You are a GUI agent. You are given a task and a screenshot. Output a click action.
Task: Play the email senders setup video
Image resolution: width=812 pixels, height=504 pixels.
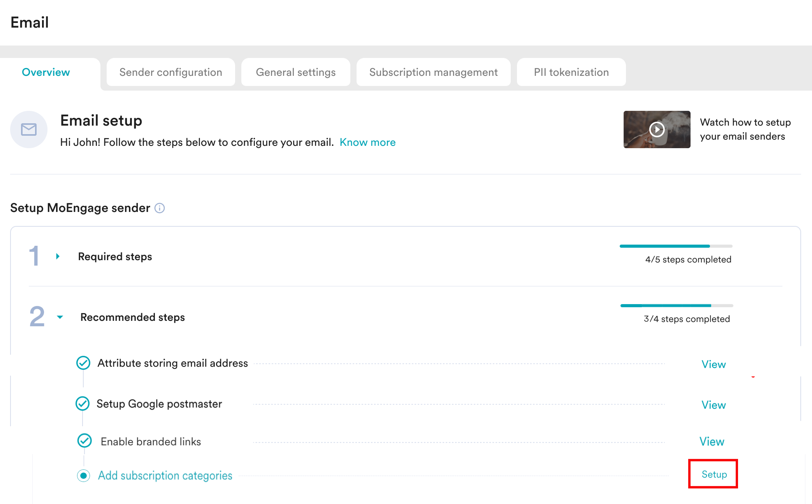pos(657,129)
